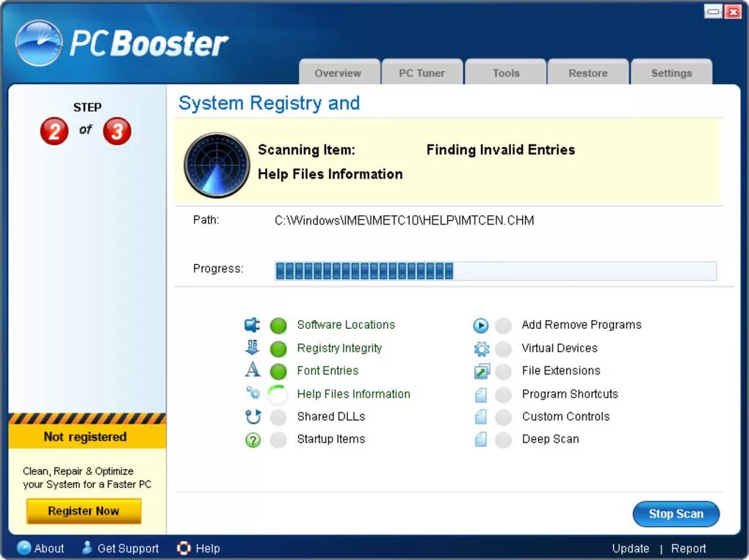Click the System Registry and heading
749x560 pixels.
point(269,103)
